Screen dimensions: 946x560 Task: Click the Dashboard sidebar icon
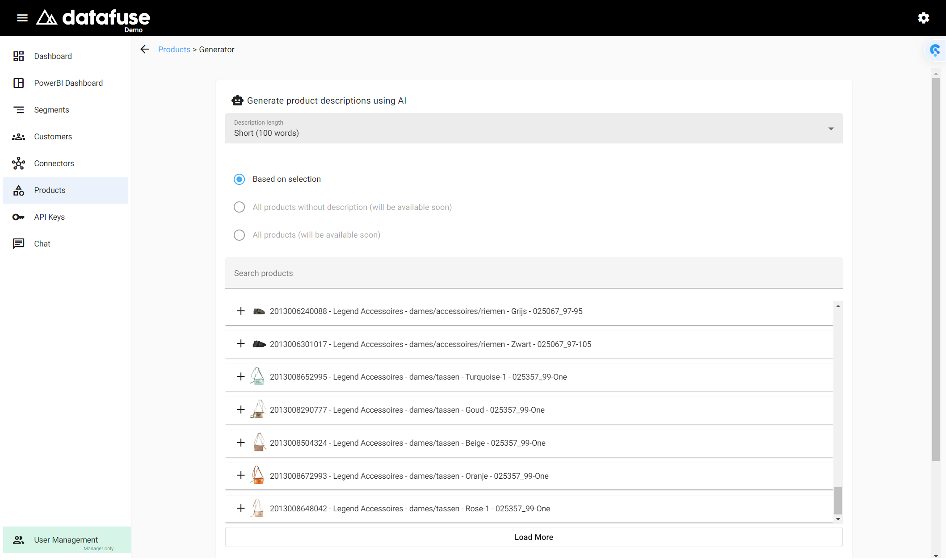[x=18, y=56]
